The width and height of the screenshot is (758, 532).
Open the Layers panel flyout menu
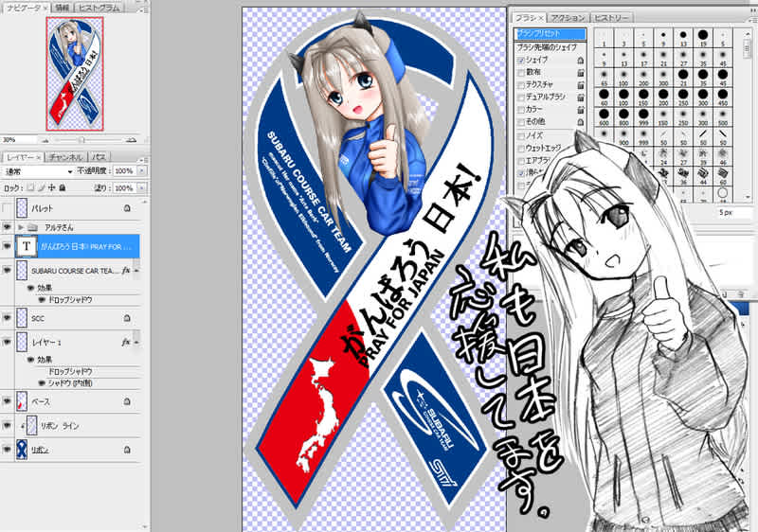click(145, 159)
